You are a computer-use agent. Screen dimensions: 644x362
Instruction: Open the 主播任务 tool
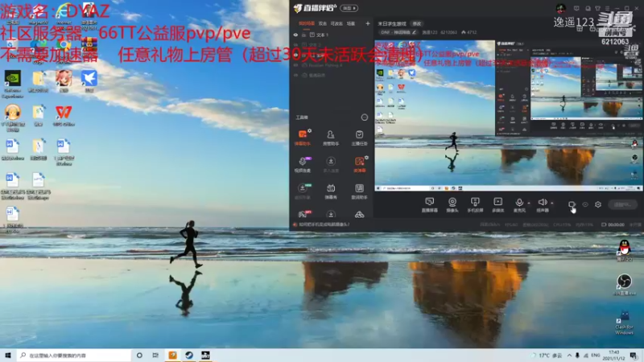(x=359, y=138)
